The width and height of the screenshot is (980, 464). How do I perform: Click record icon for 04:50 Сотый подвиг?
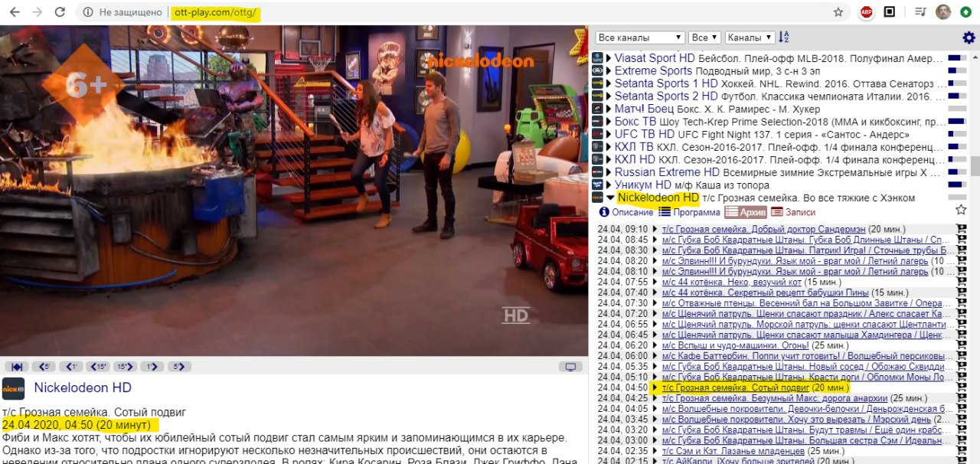(x=962, y=388)
